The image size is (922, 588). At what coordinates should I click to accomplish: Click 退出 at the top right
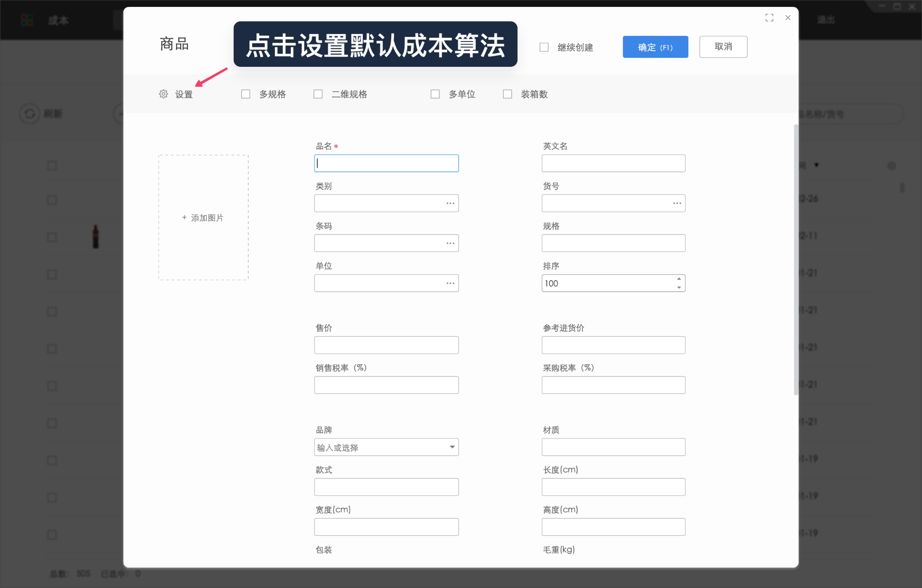(827, 19)
